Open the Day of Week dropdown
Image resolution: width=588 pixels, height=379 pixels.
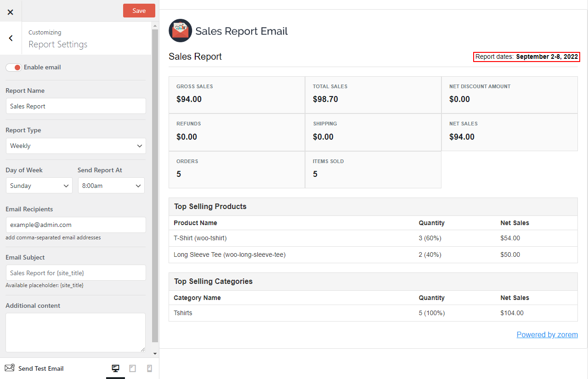pos(39,185)
